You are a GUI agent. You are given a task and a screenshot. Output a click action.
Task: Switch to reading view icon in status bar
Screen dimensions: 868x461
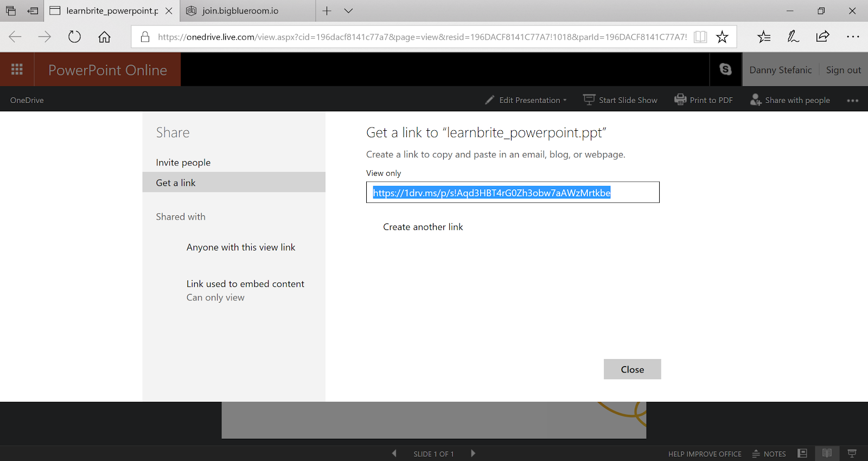click(827, 453)
